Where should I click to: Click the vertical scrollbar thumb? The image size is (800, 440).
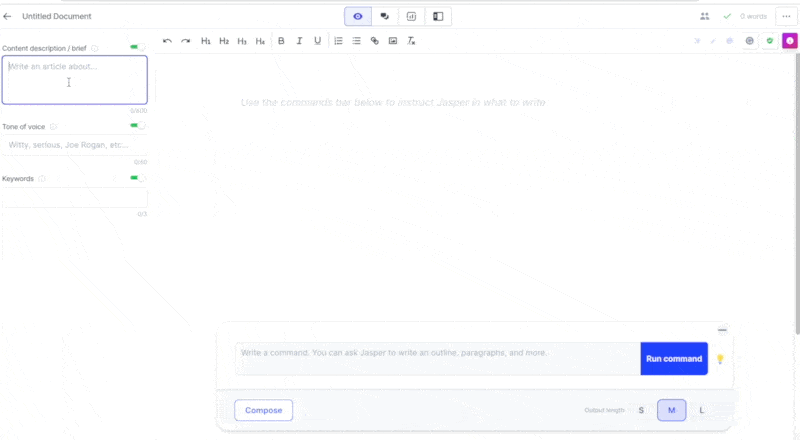coord(797,194)
